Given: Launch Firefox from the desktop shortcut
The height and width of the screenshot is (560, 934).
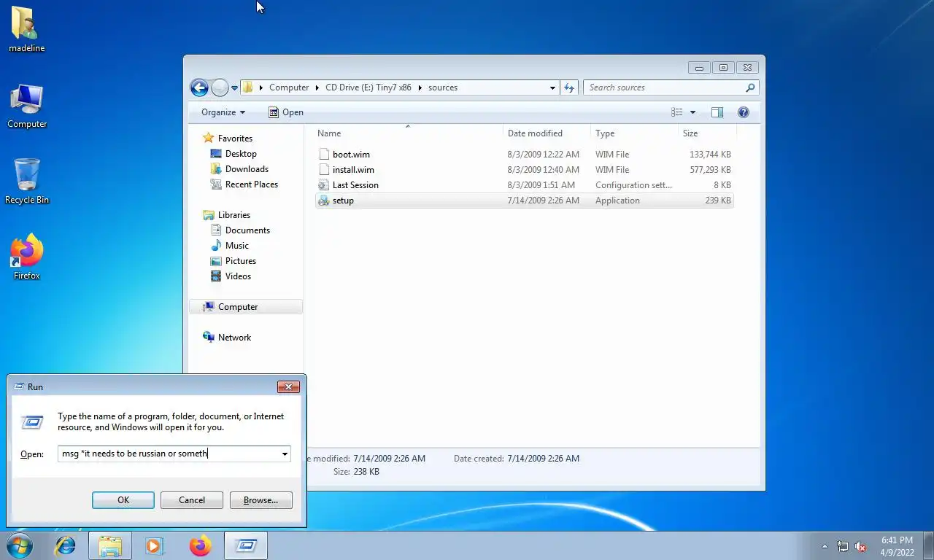Looking at the screenshot, I should 27,257.
